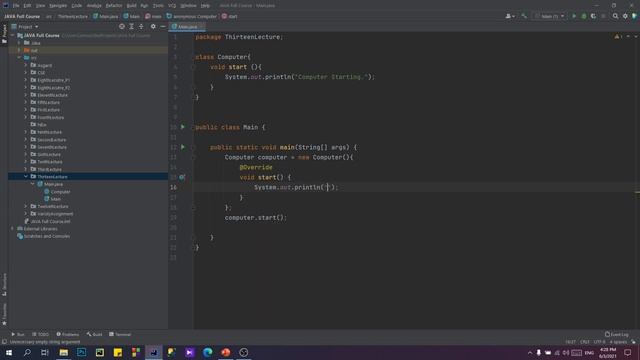The image size is (640, 360).
Task: Click the ThirteenLecture breadcrumb in the navigation bar
Action: pos(73,16)
